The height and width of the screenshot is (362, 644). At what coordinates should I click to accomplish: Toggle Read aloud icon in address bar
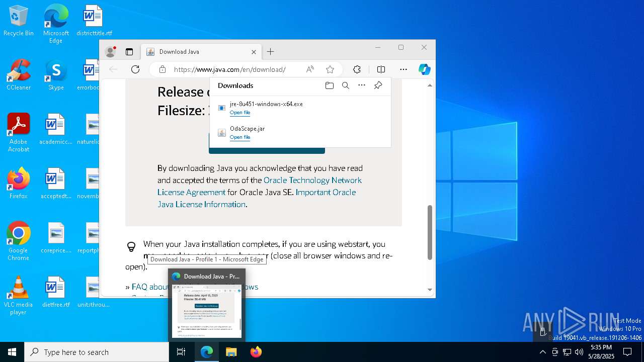tap(310, 69)
